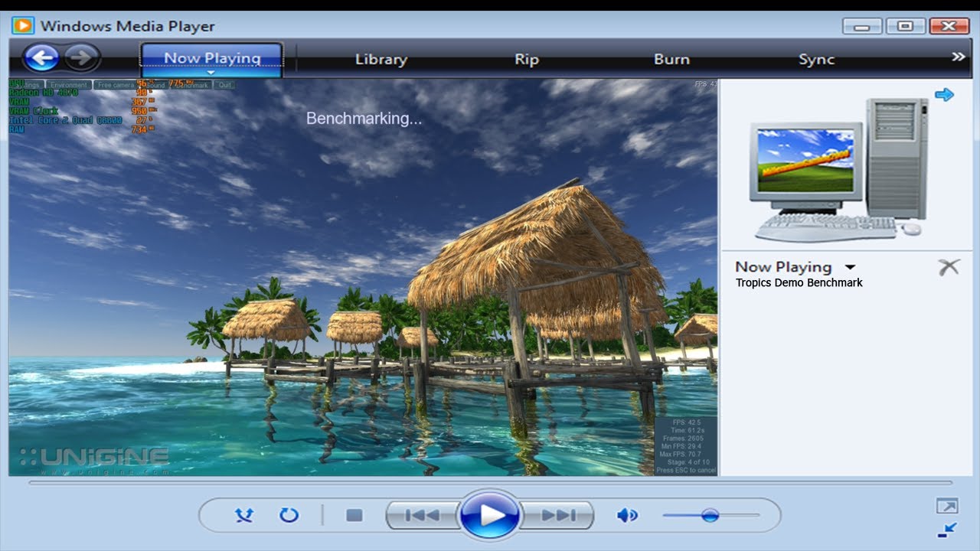The image size is (980, 551).
Task: Click the Environment button in the video overlay
Action: pos(69,85)
